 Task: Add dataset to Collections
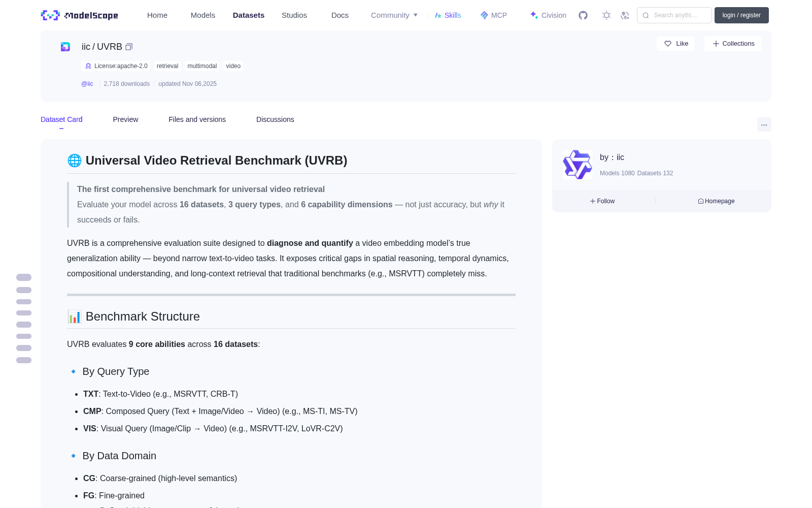(x=733, y=44)
